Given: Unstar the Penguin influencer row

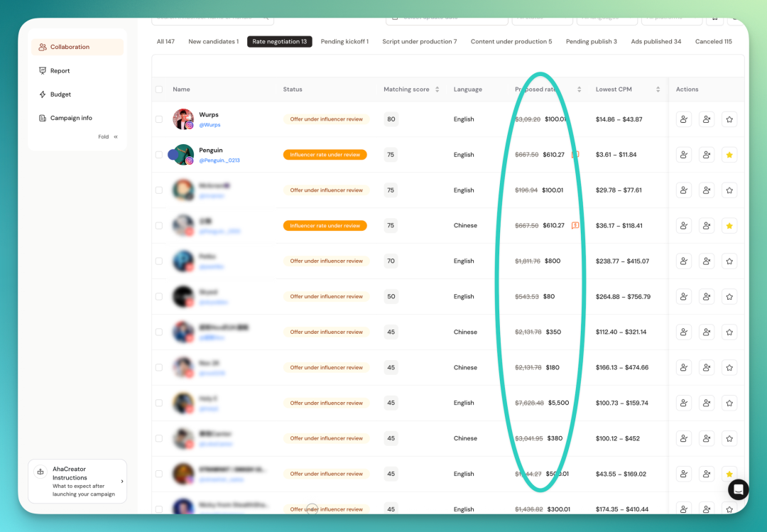Looking at the screenshot, I should [729, 155].
